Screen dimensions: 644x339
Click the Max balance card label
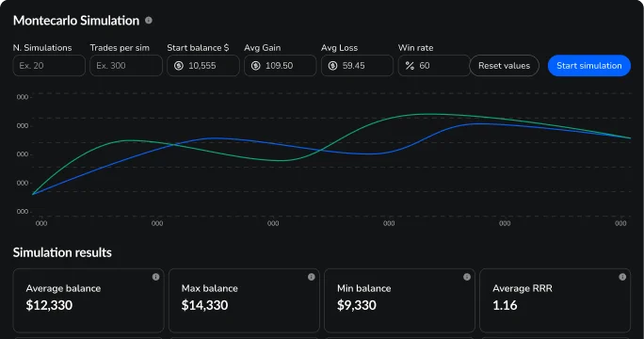pyautogui.click(x=210, y=288)
